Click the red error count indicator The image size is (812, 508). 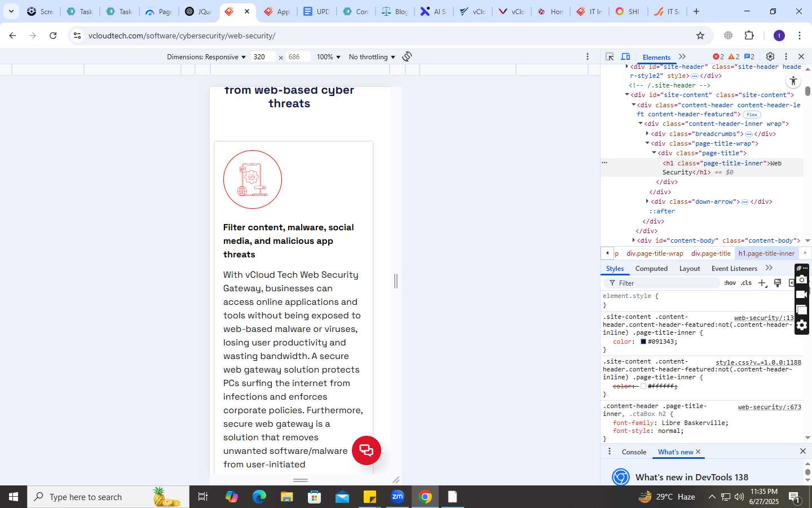[718, 56]
